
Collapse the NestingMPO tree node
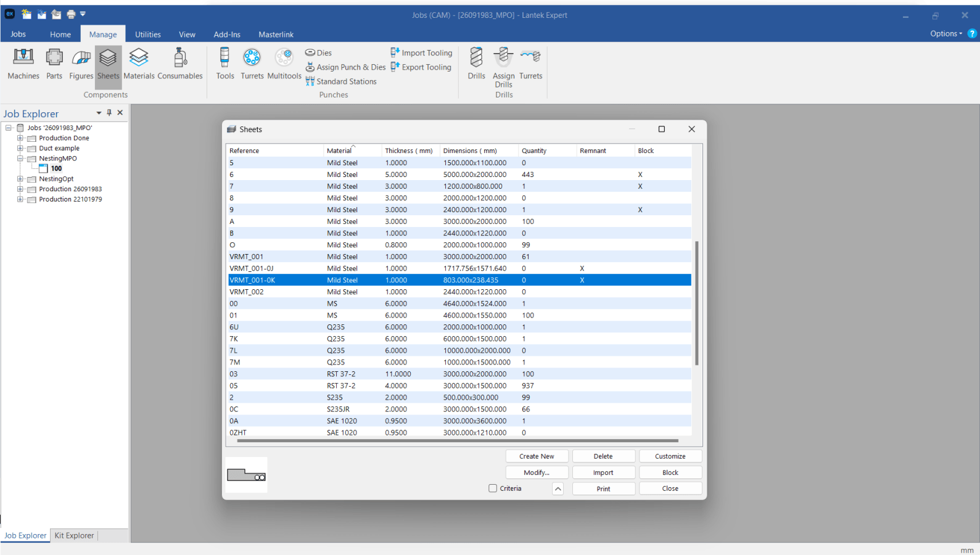20,158
